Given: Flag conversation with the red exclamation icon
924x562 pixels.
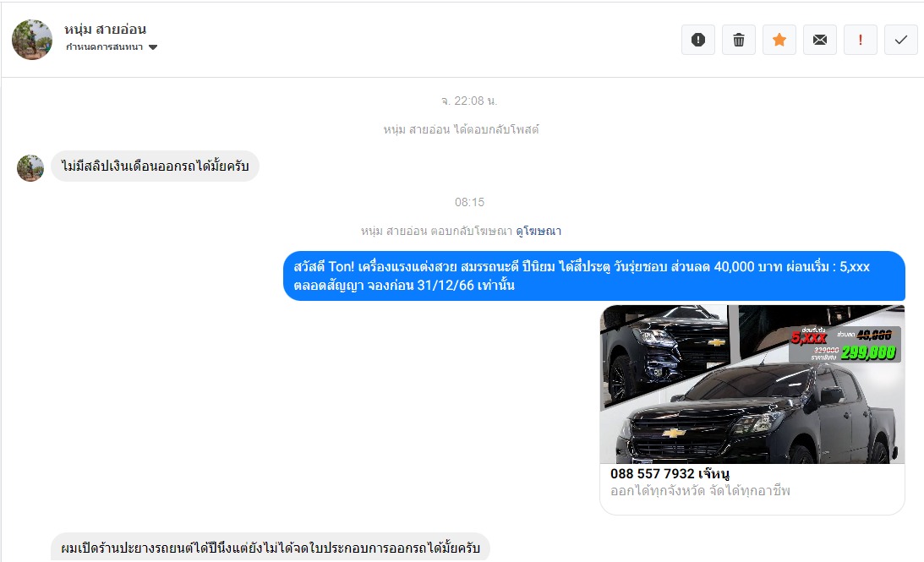Looking at the screenshot, I should [x=861, y=40].
